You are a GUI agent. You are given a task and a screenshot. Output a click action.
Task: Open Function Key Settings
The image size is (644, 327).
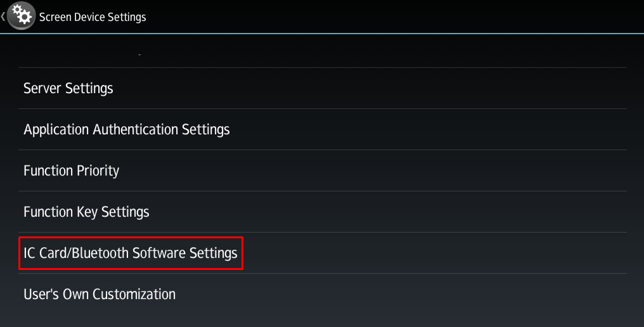click(86, 212)
